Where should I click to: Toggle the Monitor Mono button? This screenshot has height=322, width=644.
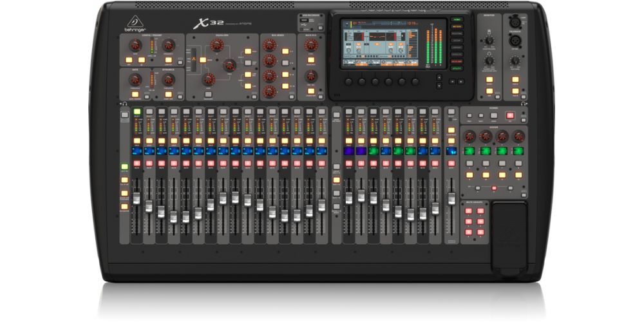pos(489,79)
